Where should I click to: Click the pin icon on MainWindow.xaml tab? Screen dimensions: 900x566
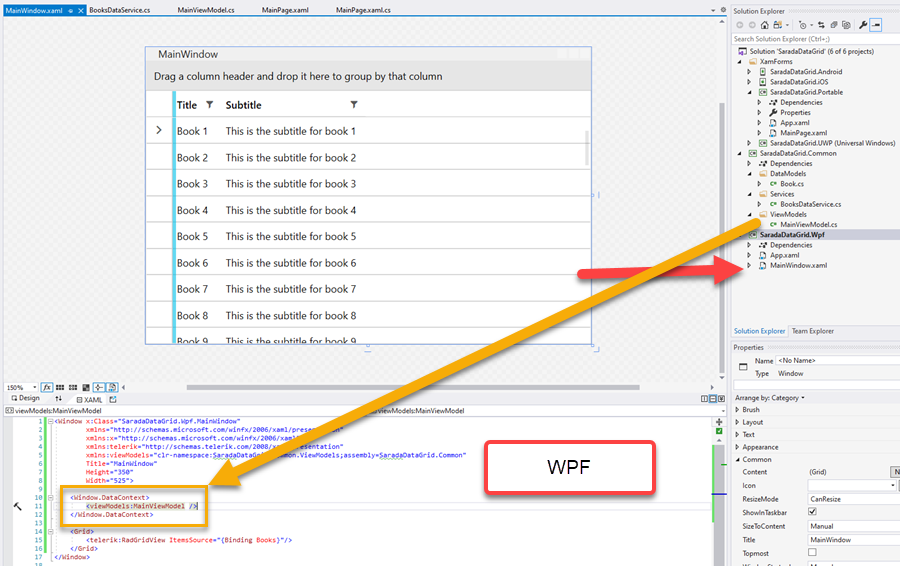point(71,10)
